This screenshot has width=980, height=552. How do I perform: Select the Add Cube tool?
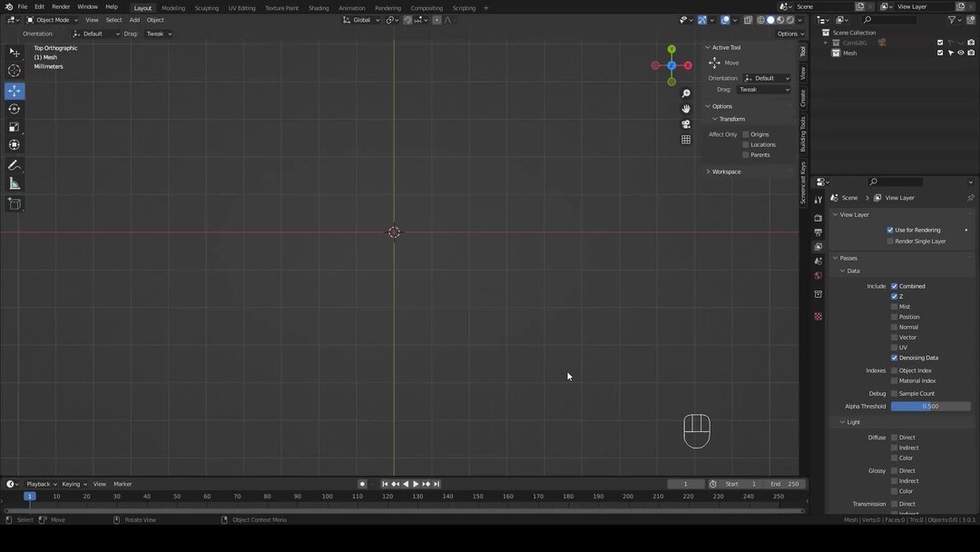pyautogui.click(x=14, y=203)
